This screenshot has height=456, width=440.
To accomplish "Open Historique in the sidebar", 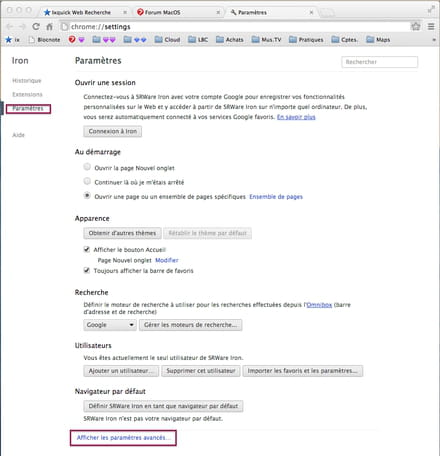I will pos(27,80).
